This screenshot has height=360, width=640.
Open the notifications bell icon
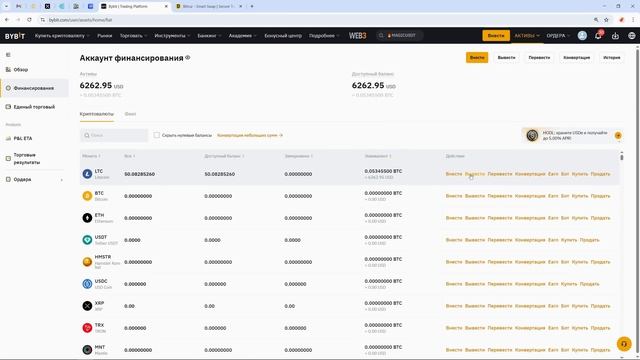click(598, 36)
